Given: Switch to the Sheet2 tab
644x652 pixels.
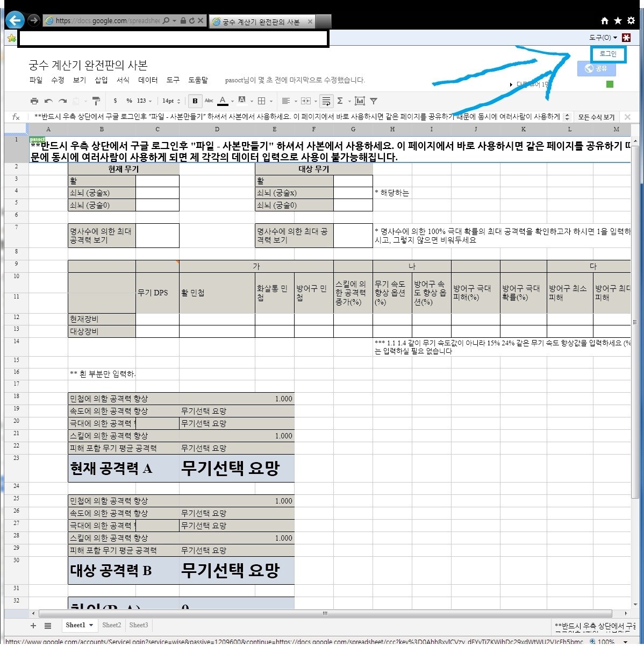Looking at the screenshot, I should click(x=112, y=625).
